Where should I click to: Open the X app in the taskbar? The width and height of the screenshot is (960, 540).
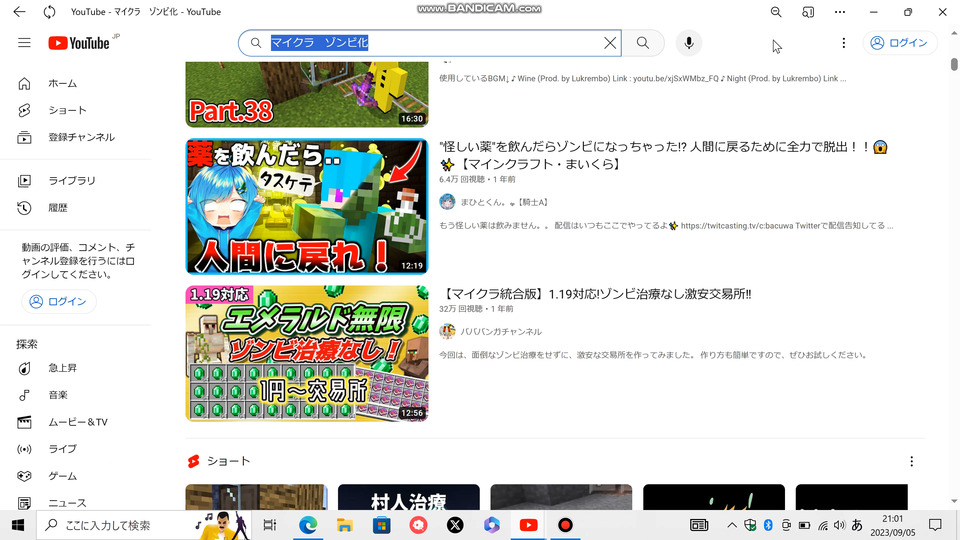455,525
